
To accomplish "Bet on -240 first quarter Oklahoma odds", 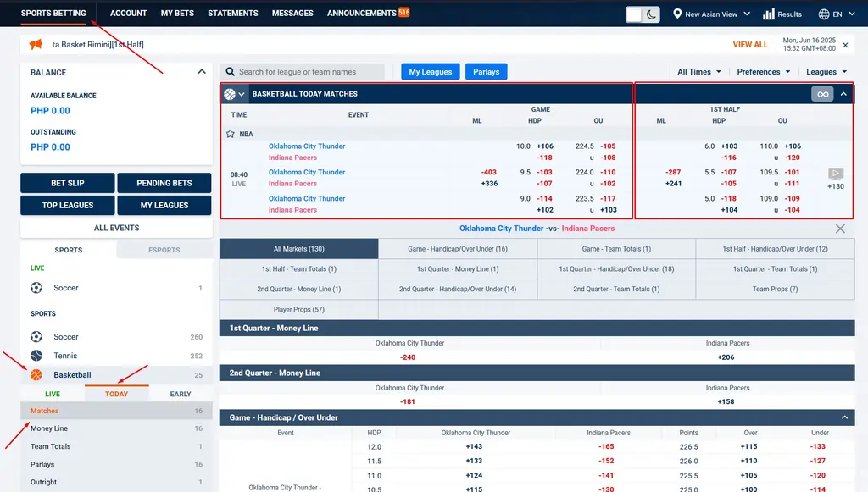I will click(408, 357).
